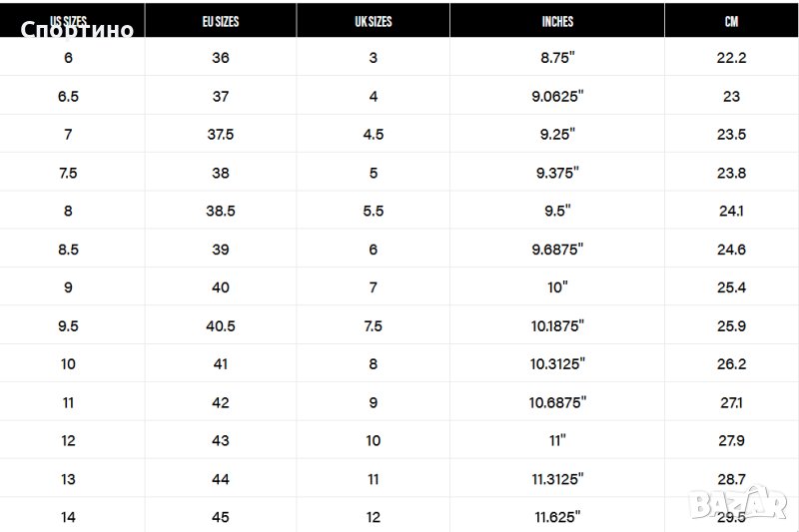
Task: Select the 11.625" inches value
Action: point(557,517)
